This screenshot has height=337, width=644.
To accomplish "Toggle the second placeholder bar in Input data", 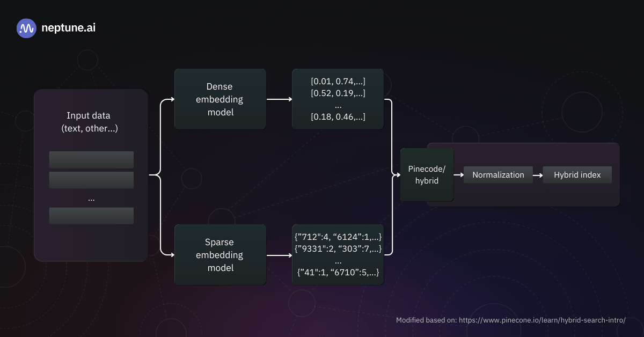I will (91, 179).
